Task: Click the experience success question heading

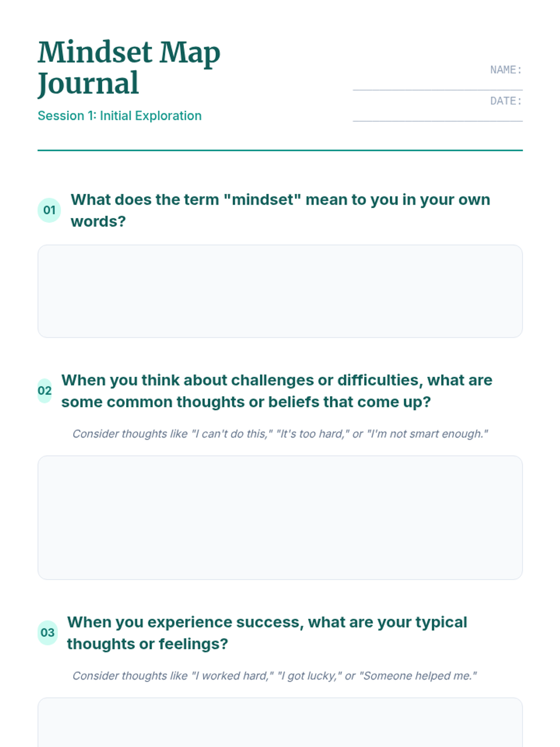Action: 267,633
